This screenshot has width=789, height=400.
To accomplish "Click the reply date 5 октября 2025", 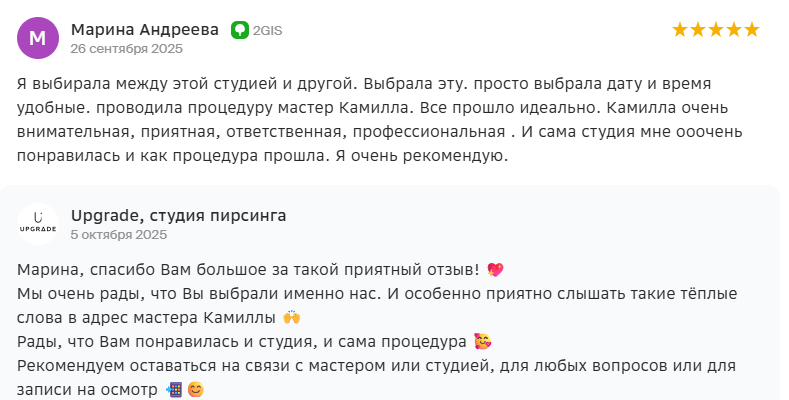I will tap(116, 234).
